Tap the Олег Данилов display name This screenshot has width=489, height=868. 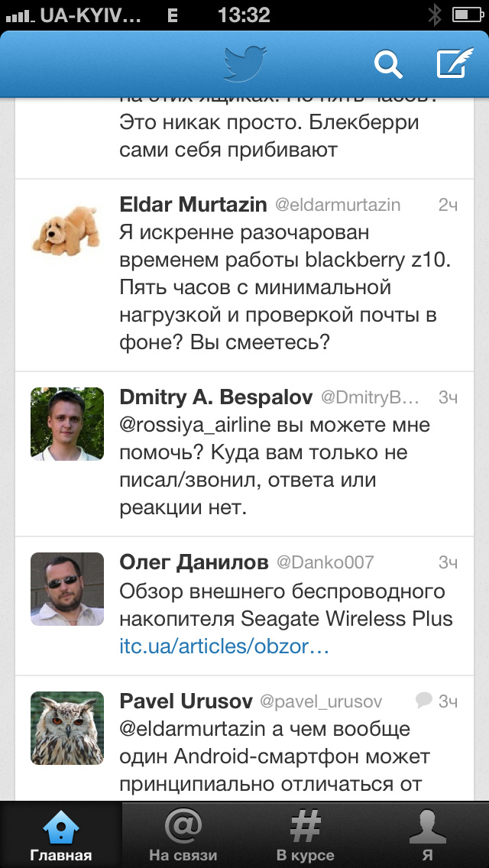[194, 563]
